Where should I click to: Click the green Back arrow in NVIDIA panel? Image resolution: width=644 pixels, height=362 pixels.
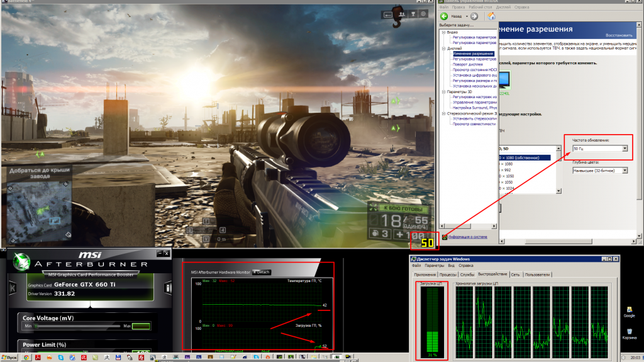tap(444, 17)
